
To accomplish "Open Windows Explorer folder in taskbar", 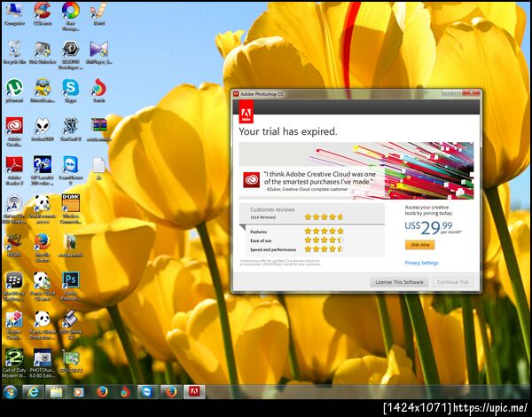I will point(56,392).
